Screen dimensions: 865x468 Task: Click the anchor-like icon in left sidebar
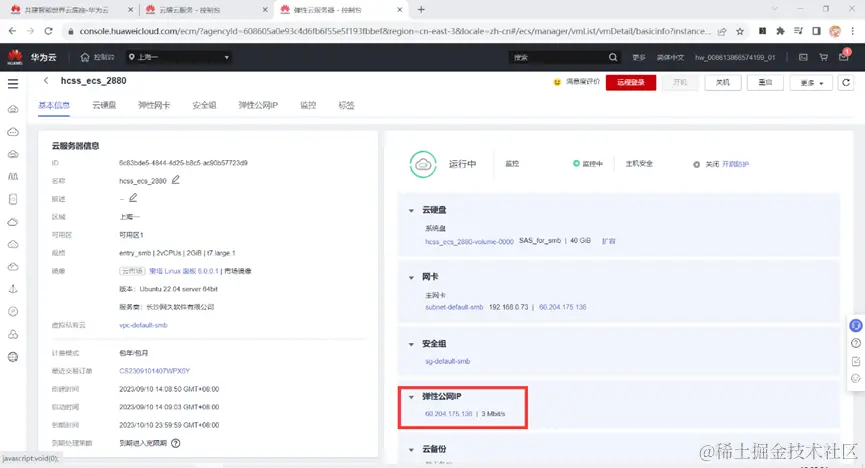[13, 289]
